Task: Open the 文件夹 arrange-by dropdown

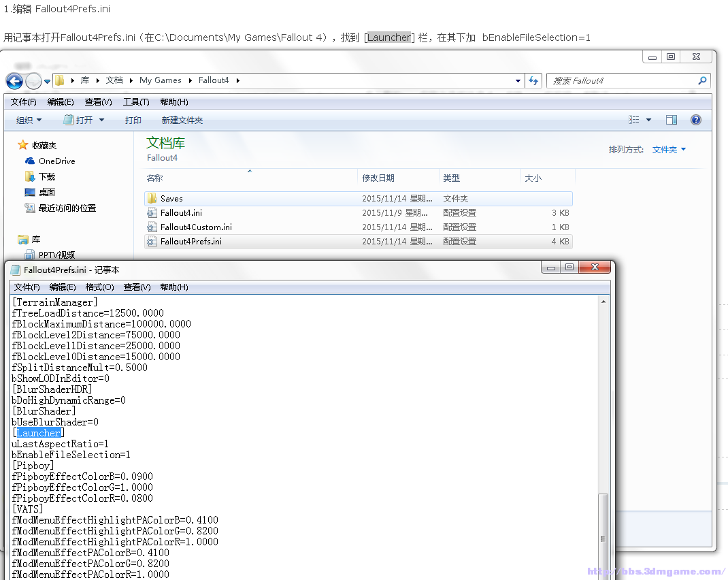Action: 669,150
